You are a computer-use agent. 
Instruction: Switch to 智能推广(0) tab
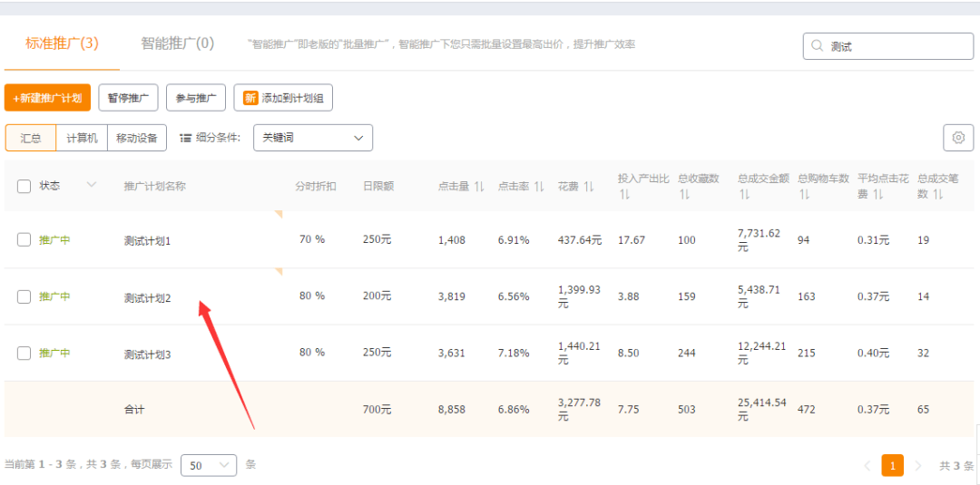point(177,44)
